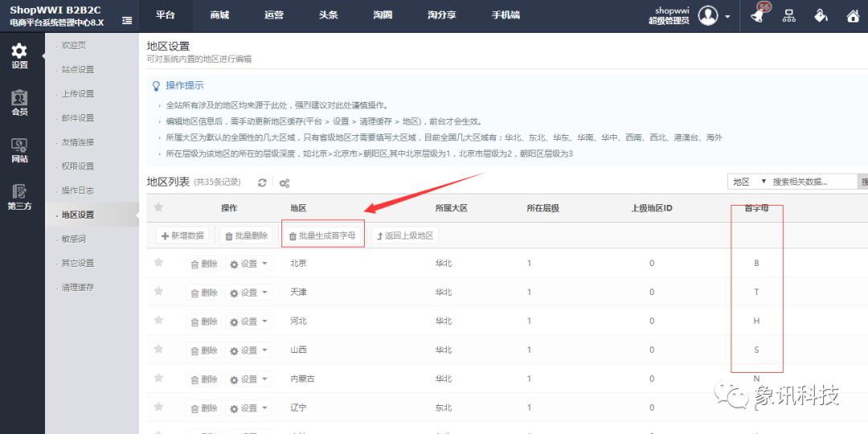Toggle the star in the table header

[158, 207]
